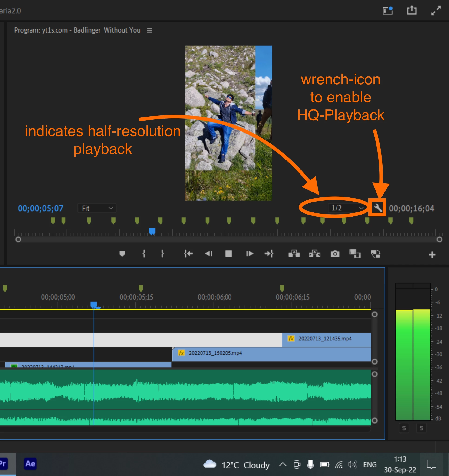Open After Effects from the taskbar
The height and width of the screenshot is (476, 449).
click(x=30, y=464)
